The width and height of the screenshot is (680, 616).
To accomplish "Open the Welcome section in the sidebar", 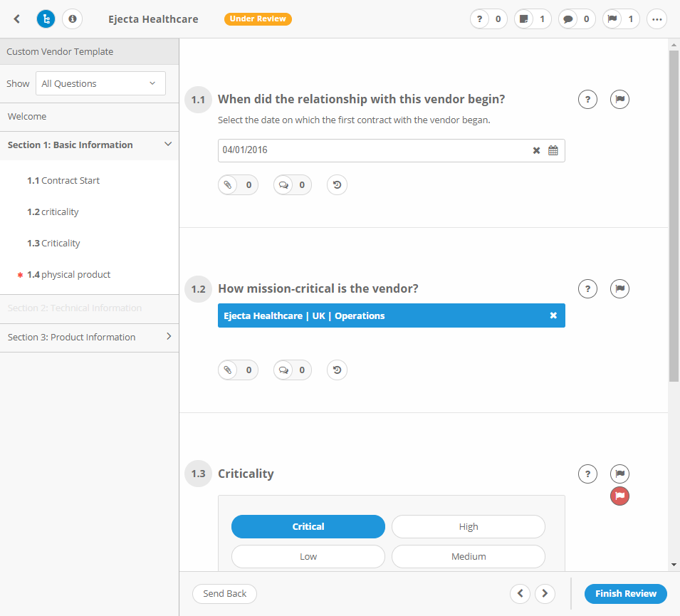I will [26, 116].
